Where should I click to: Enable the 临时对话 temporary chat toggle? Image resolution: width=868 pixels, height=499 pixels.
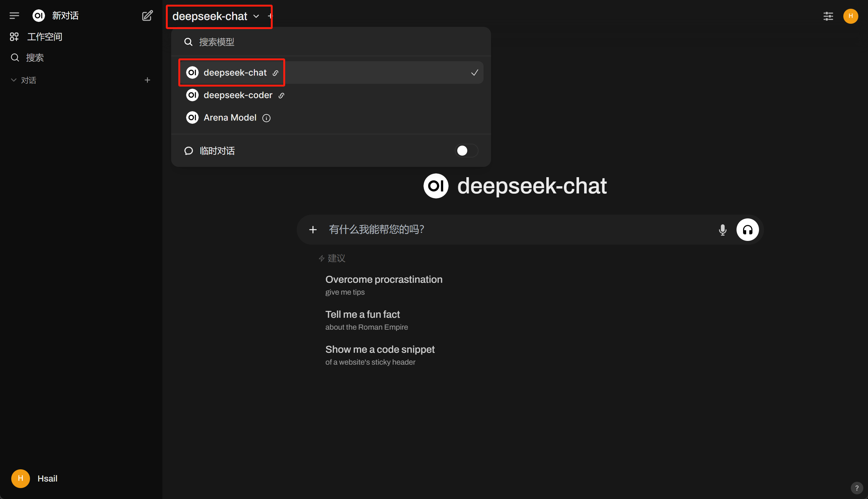[466, 151]
